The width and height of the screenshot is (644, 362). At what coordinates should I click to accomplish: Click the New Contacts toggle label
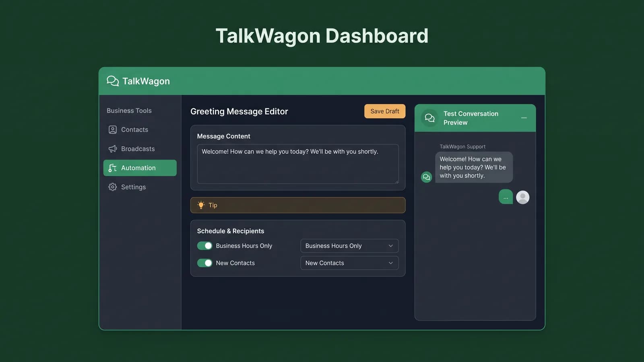[x=235, y=263]
